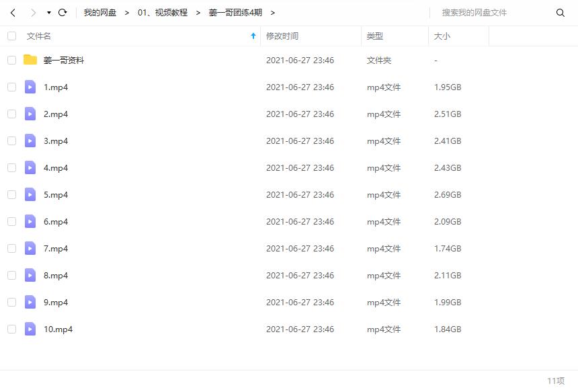The height and width of the screenshot is (392, 578).
Task: Check the box for 7.mp4
Action: pos(12,249)
